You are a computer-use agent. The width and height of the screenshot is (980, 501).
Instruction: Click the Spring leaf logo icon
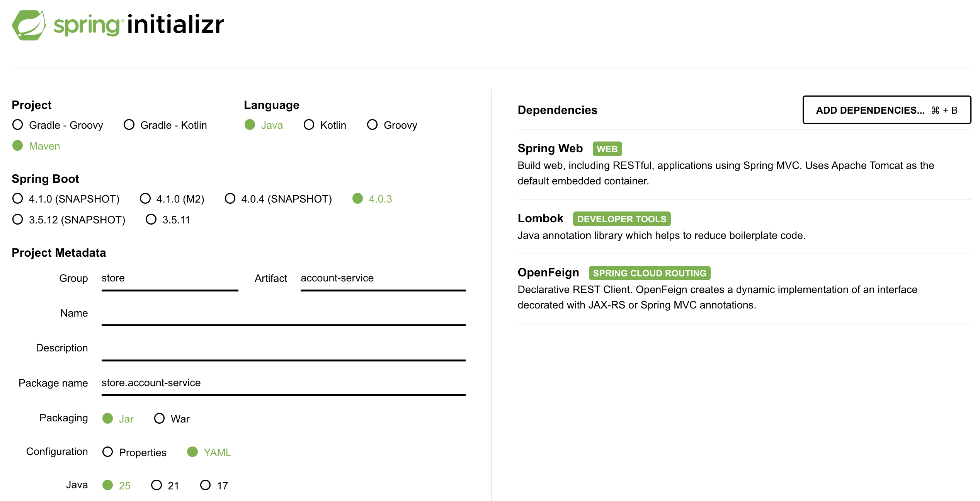tap(29, 25)
